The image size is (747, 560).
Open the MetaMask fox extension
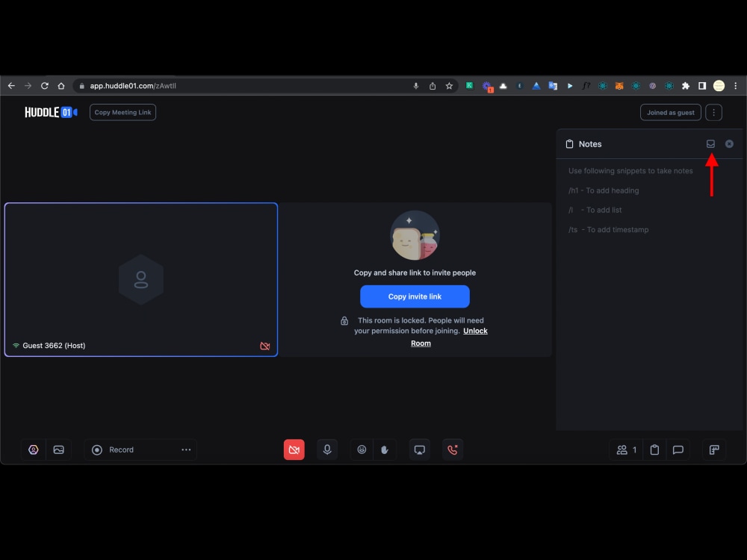coord(619,86)
